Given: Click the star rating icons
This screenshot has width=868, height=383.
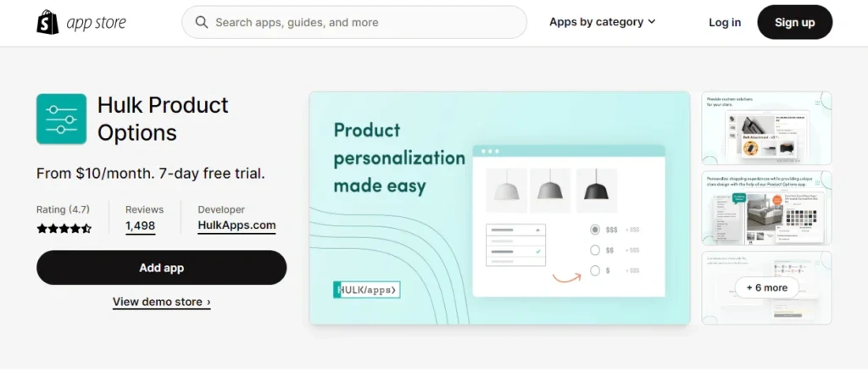Looking at the screenshot, I should (x=64, y=229).
